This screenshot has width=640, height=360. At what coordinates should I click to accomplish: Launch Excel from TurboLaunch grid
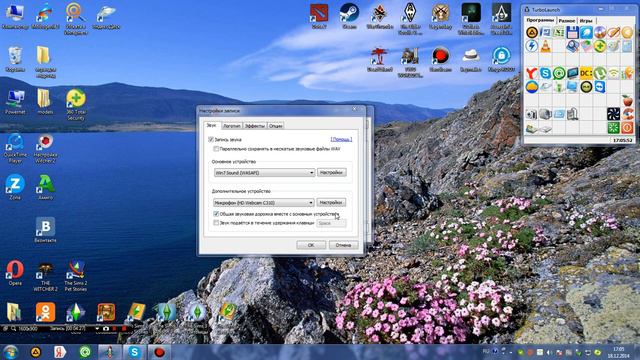pos(559,32)
